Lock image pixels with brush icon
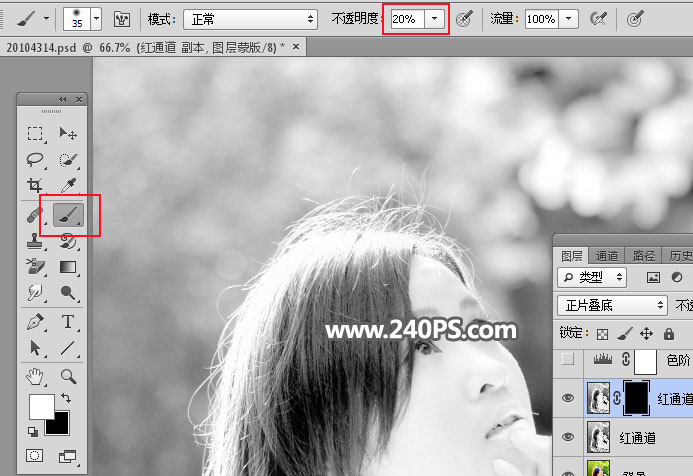Screen dimensions: 693x476 [x=624, y=334]
